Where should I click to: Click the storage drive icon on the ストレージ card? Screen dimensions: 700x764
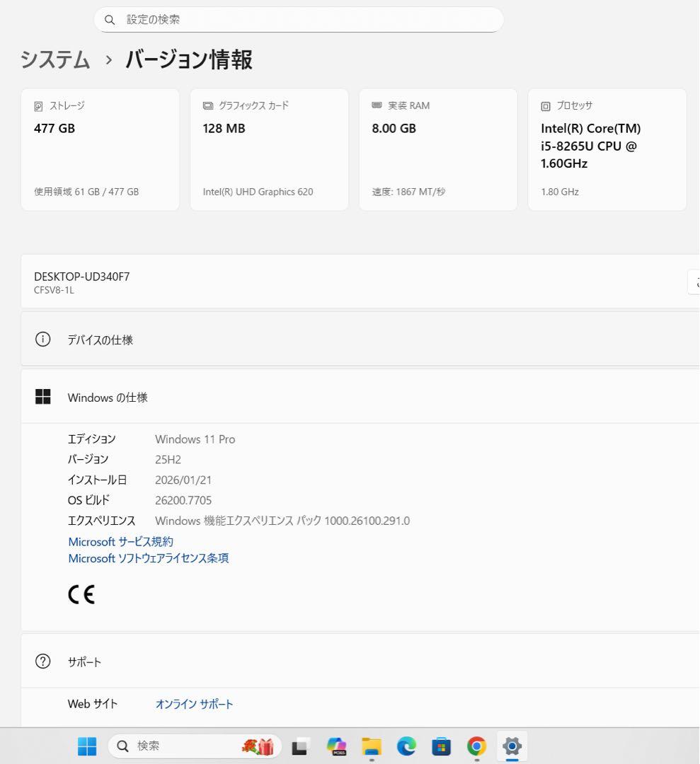click(38, 105)
